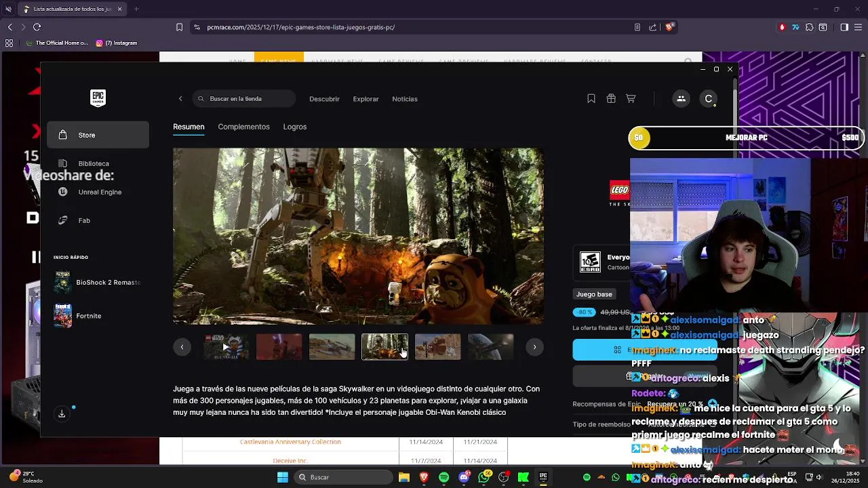Open WhatsApp from taskbar

pos(484,477)
